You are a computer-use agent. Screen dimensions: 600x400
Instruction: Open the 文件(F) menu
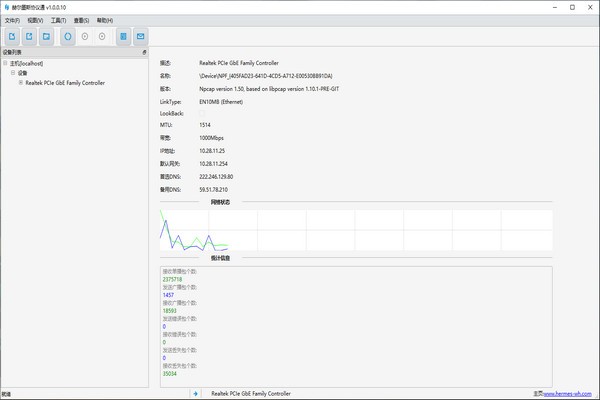[x=12, y=20]
